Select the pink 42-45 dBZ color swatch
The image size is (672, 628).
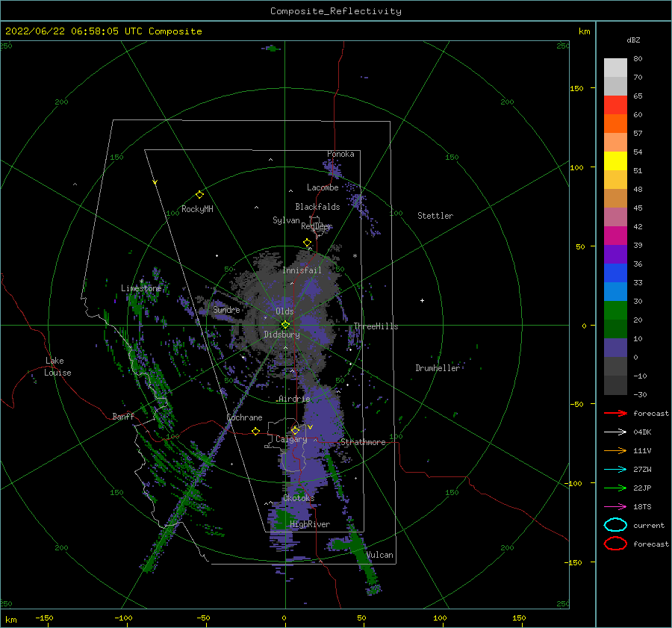click(x=615, y=217)
